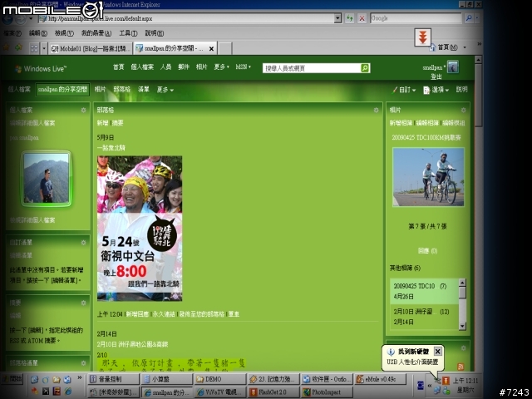The image size is (532, 399).
Task: Open the search provider dropdown arrow
Action: [477, 18]
